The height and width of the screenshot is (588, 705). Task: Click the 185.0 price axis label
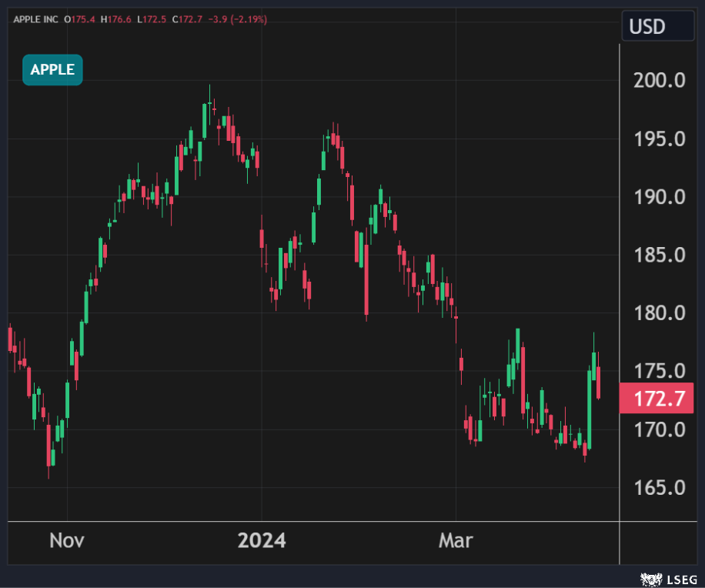659,255
